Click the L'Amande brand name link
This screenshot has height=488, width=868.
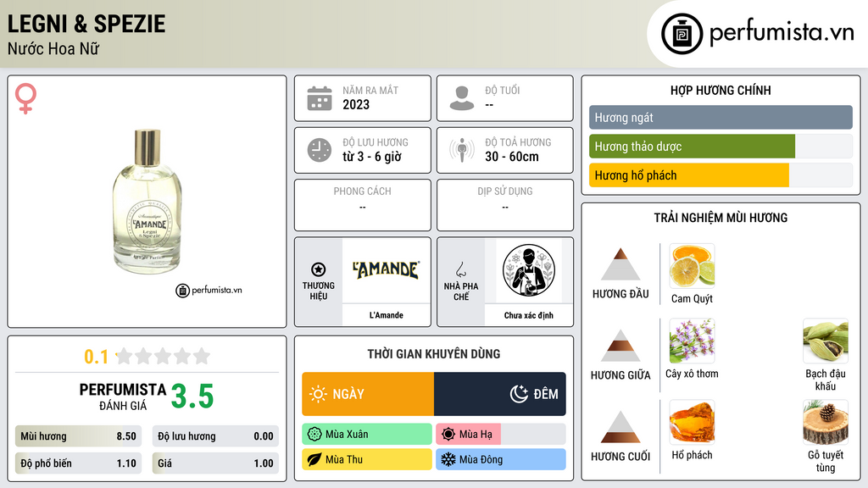point(387,315)
